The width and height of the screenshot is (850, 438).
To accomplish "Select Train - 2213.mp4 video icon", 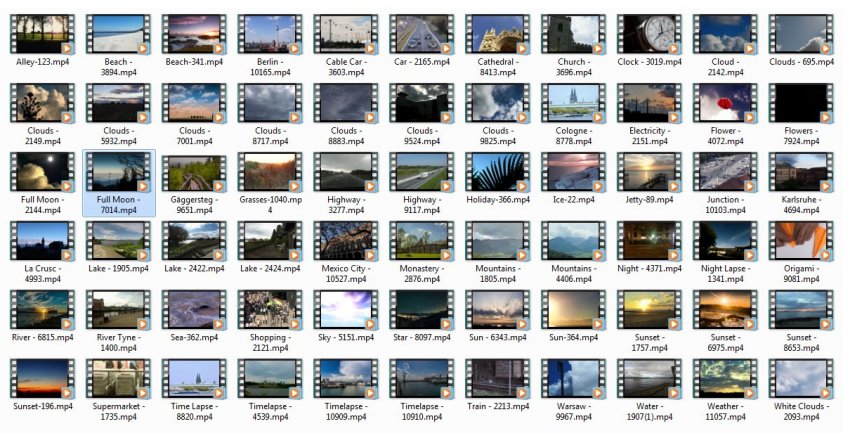I will [x=498, y=379].
